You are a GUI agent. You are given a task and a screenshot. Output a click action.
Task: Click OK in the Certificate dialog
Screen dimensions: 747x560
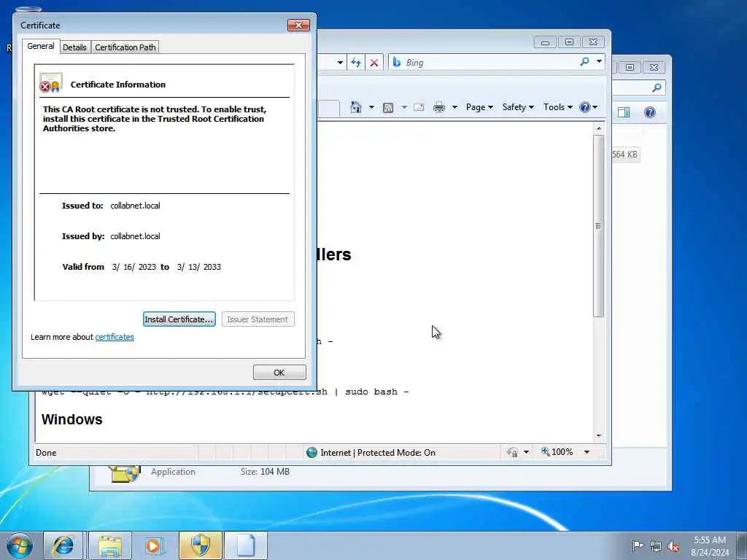tap(279, 373)
